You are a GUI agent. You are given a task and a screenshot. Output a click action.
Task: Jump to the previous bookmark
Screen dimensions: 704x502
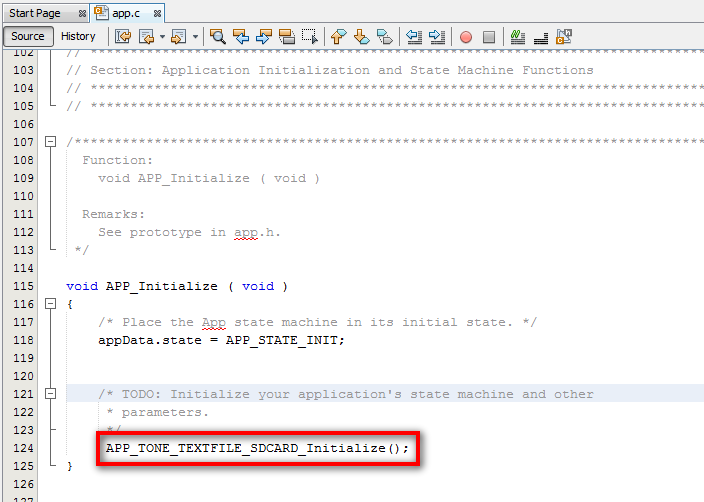(338, 37)
